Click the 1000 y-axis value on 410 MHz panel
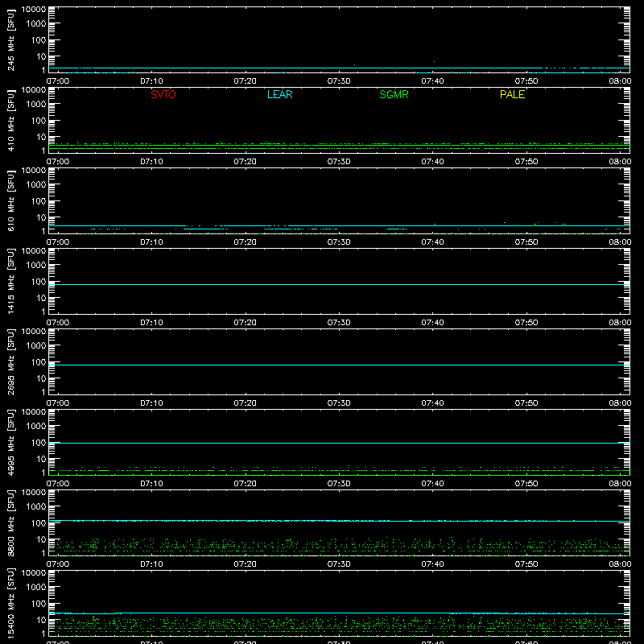Image resolution: width=644 pixels, height=644 pixels. (x=36, y=105)
